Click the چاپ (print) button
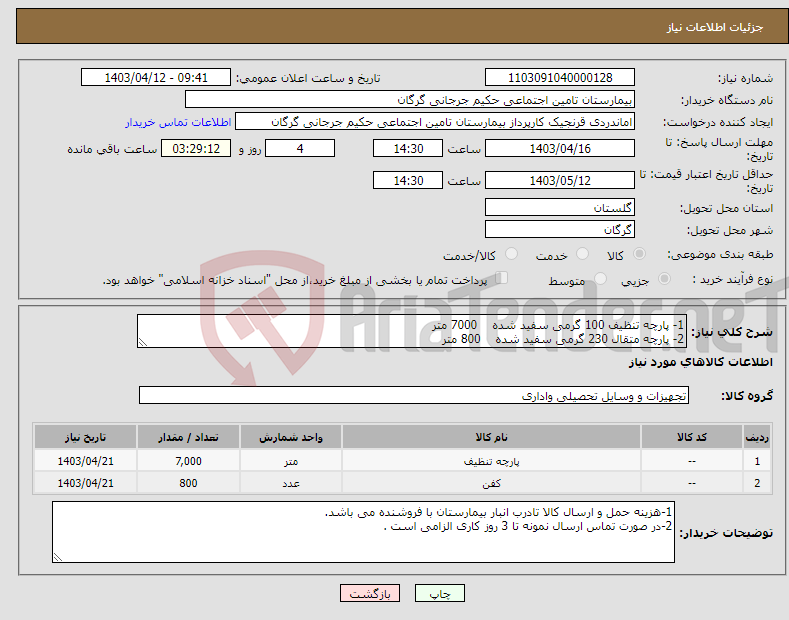This screenshot has width=789, height=620. pos(439,593)
